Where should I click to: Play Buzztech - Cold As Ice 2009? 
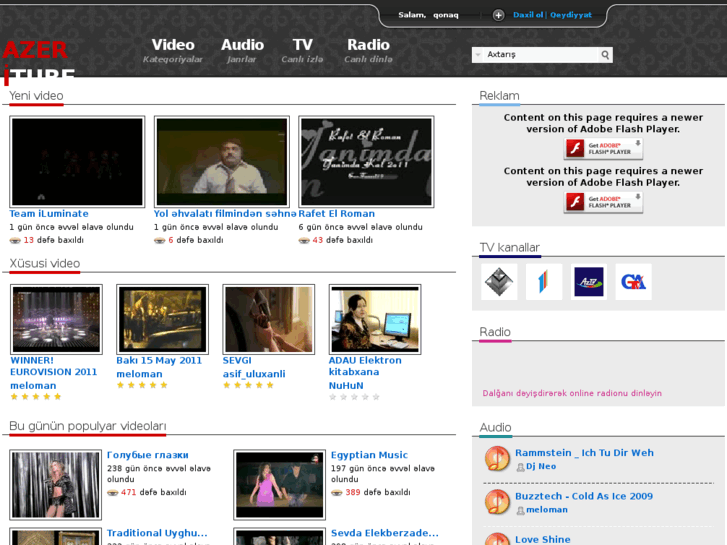point(584,496)
